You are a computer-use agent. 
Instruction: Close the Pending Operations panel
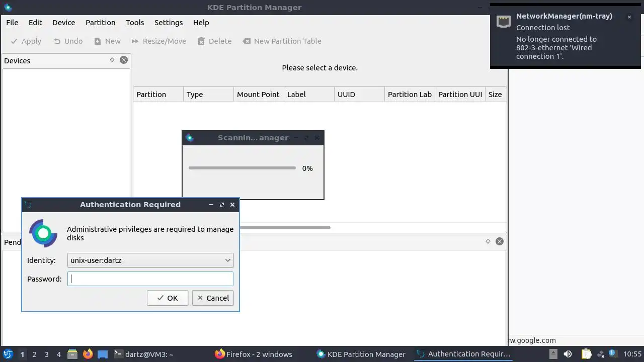pos(500,241)
